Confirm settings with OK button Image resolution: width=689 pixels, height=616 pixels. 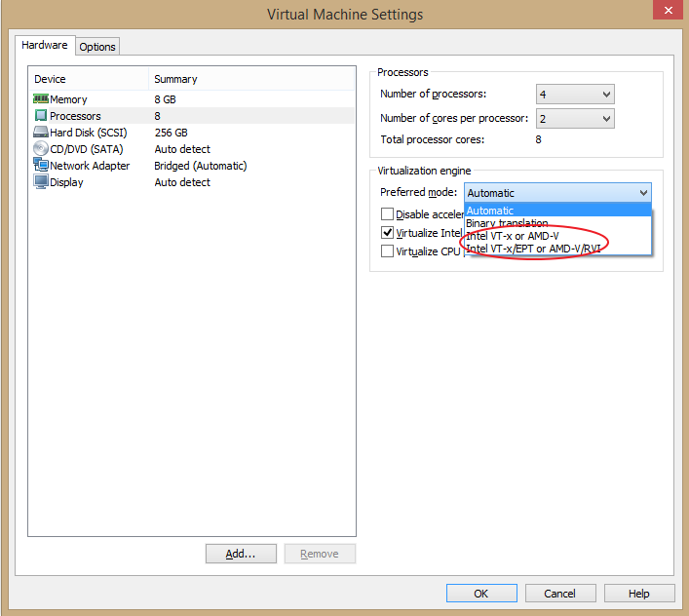[481, 594]
